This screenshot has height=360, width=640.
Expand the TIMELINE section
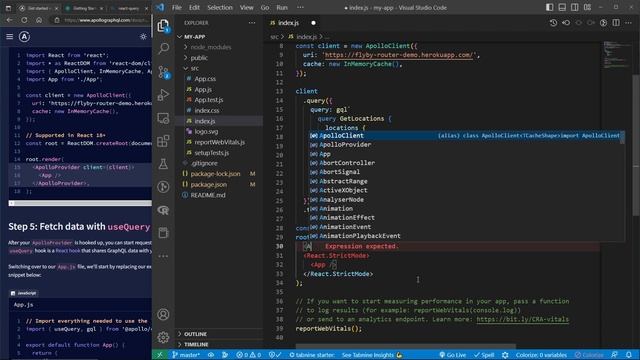[x=219, y=344]
